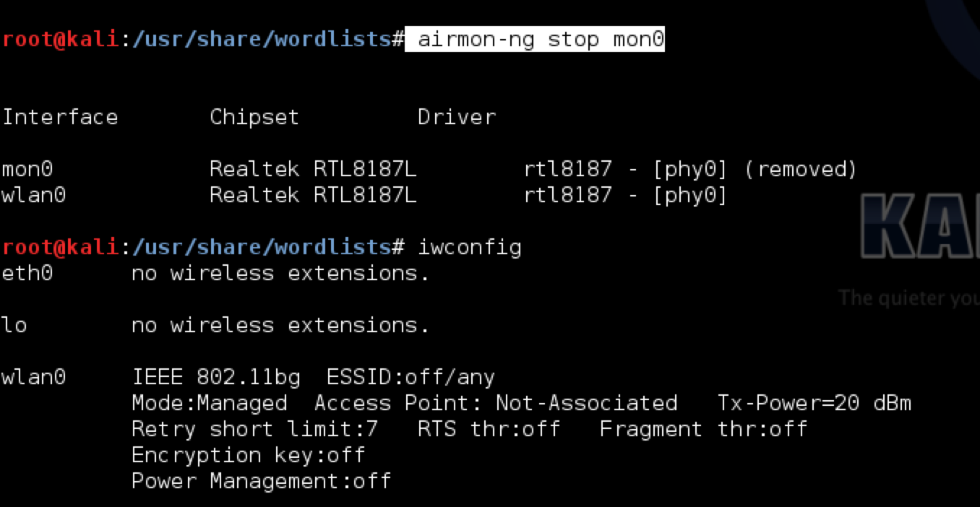Viewport: 980px width, 507px height.
Task: Click the wlan0 label in iwconfig output
Action: pos(33,377)
